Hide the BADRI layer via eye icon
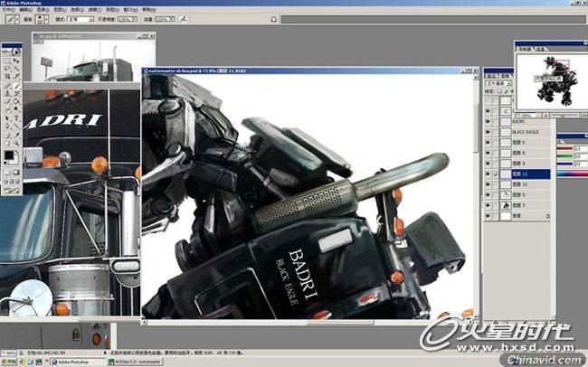The height and width of the screenshot is (367, 588). [488, 120]
